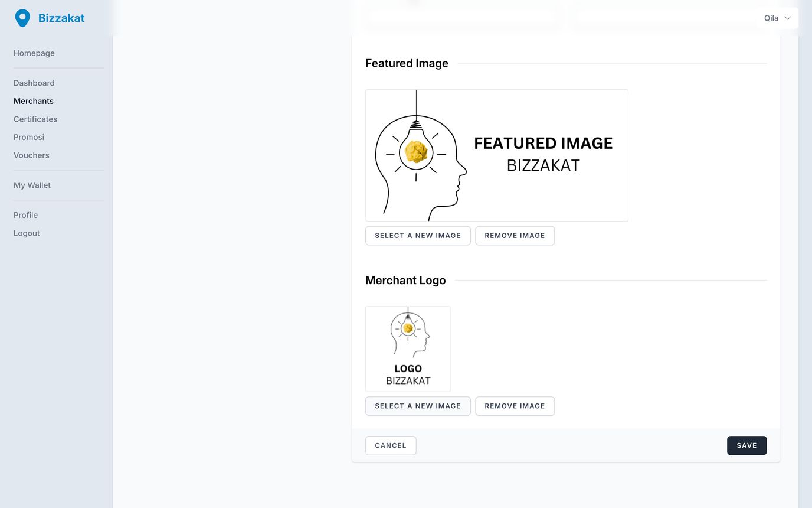
Task: Click the Bizzakat map pin logo icon
Action: 22,18
